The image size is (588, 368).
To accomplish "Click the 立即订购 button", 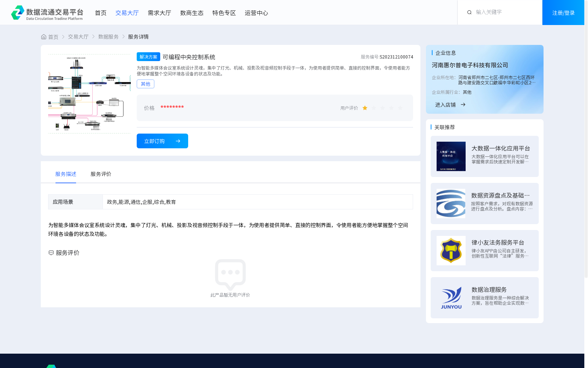I will tap(162, 141).
